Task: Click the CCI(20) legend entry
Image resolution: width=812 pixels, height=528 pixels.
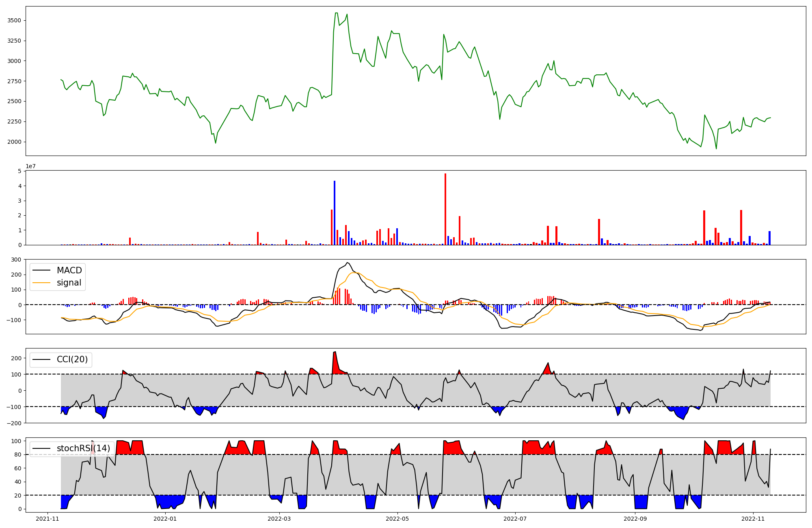Action: coord(72,360)
